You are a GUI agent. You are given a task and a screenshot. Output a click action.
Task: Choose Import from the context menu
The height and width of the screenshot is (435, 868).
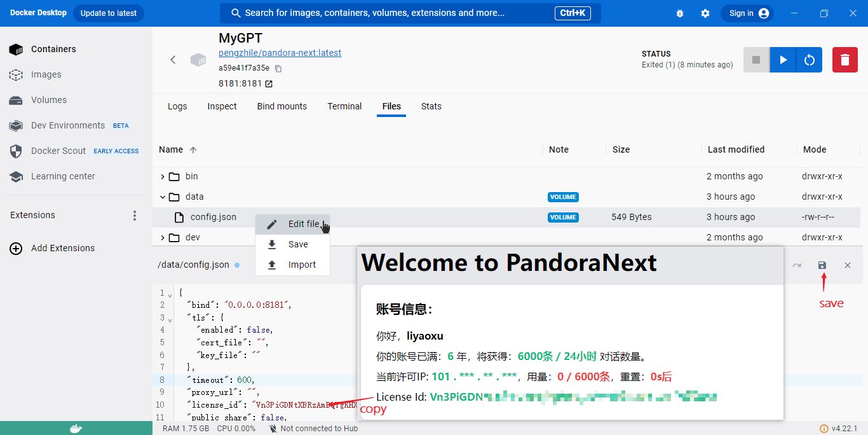pyautogui.click(x=301, y=265)
